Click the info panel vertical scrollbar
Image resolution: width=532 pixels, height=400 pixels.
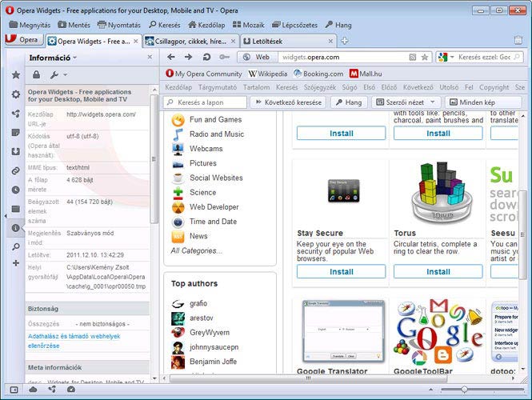point(154,158)
